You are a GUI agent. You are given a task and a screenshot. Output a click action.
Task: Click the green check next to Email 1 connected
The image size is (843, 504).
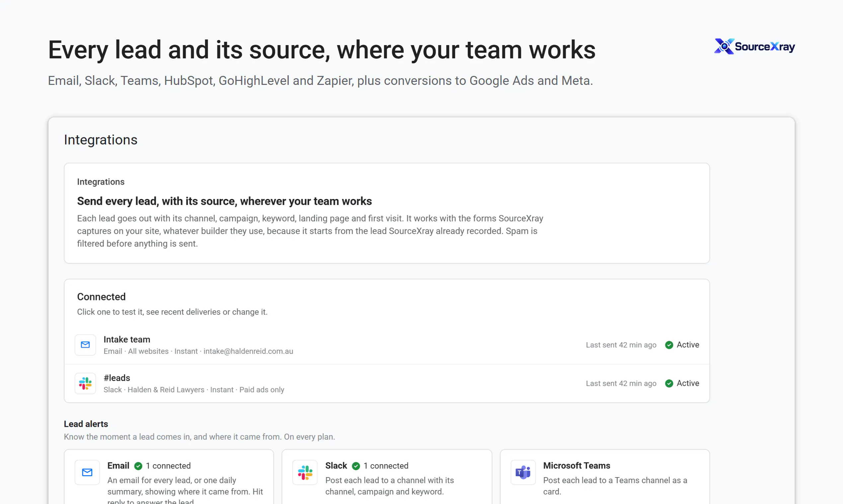point(138,466)
